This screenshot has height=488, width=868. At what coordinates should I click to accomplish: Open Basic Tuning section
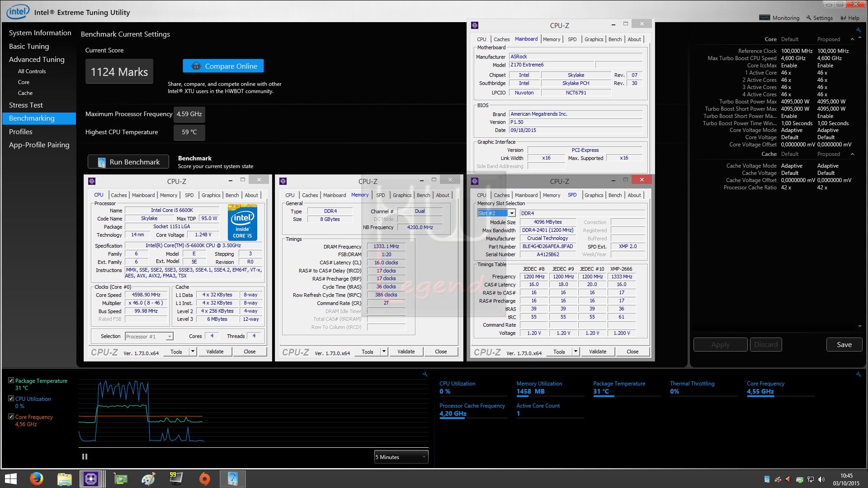(x=29, y=46)
